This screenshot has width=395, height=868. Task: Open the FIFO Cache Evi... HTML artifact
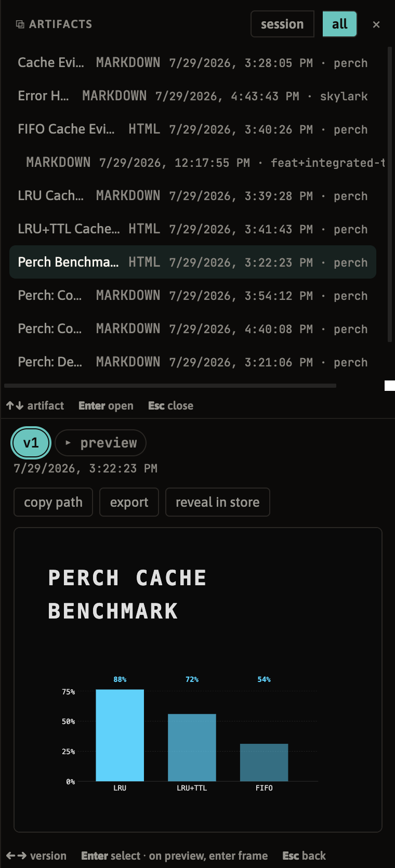(193, 129)
